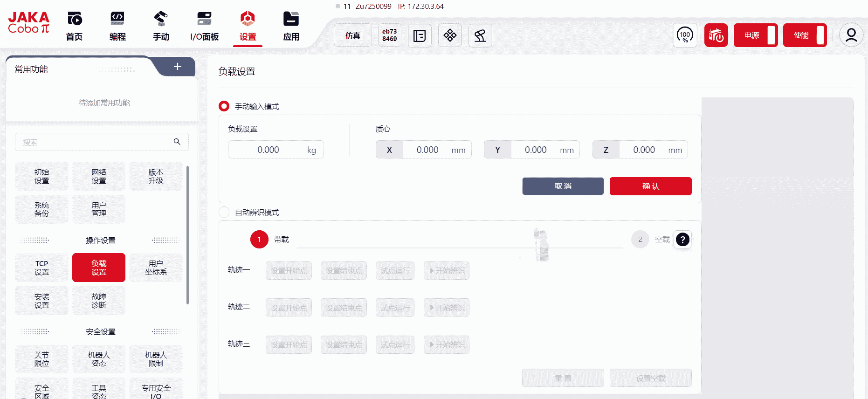This screenshot has height=399, width=868.
Task: Expand common functions with plus button
Action: pyautogui.click(x=178, y=67)
